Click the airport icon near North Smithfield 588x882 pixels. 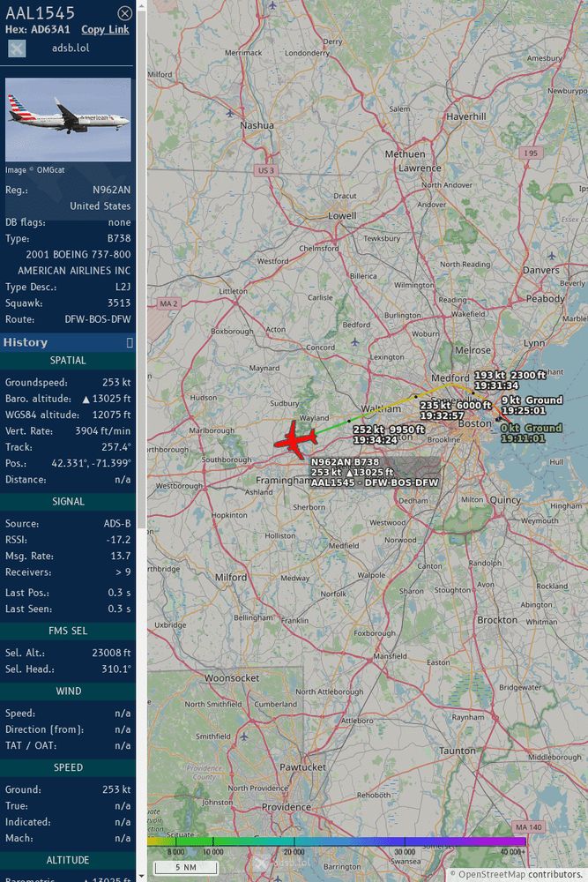243,736
